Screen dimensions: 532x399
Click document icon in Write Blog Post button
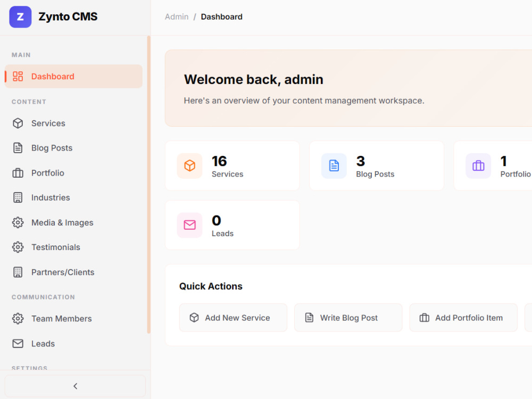309,318
